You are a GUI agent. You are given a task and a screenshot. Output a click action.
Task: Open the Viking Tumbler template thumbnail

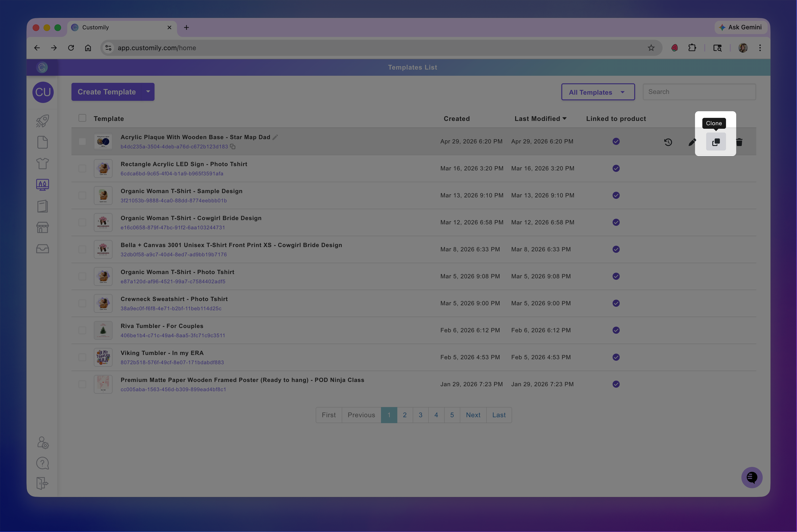coord(103,357)
